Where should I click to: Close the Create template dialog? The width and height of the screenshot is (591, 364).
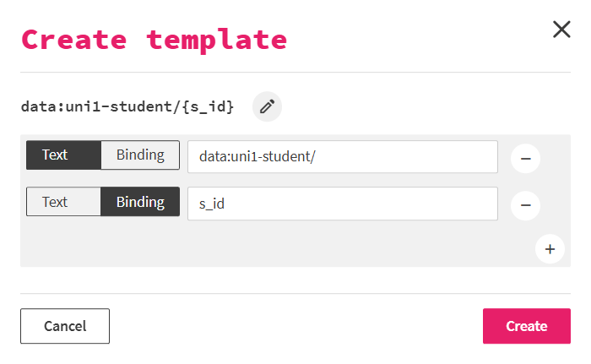point(561,30)
